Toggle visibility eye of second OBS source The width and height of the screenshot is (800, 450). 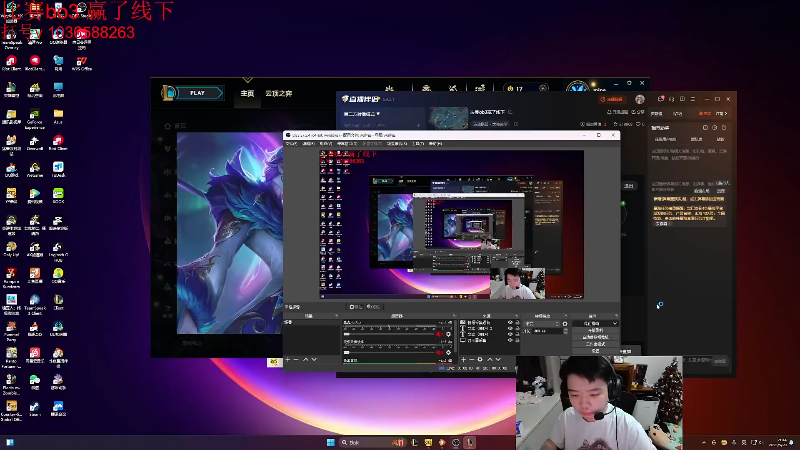click(x=510, y=329)
